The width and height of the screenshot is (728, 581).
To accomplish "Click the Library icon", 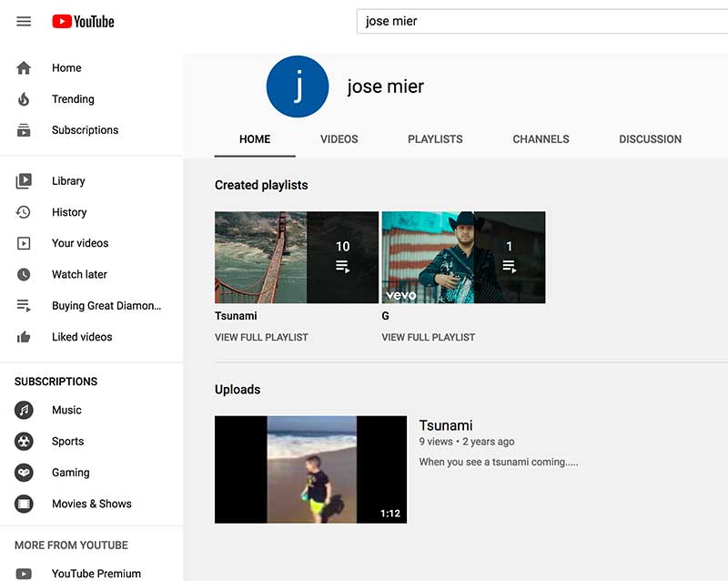I will 24,181.
